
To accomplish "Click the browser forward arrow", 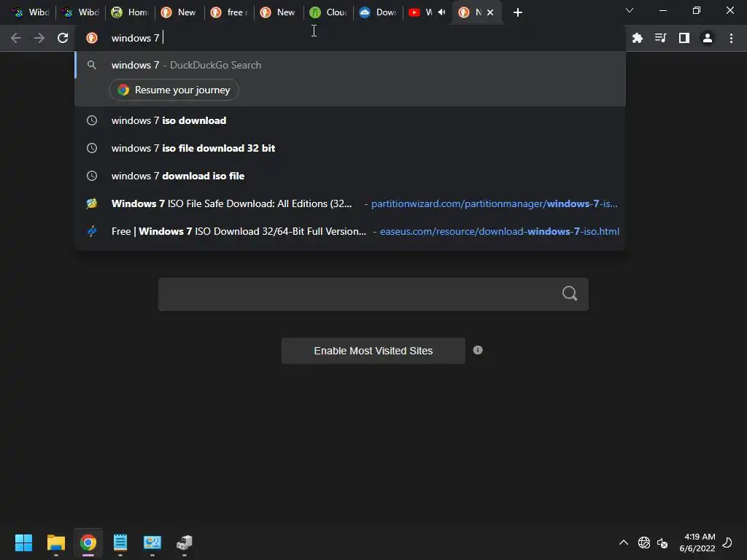I will (x=39, y=38).
